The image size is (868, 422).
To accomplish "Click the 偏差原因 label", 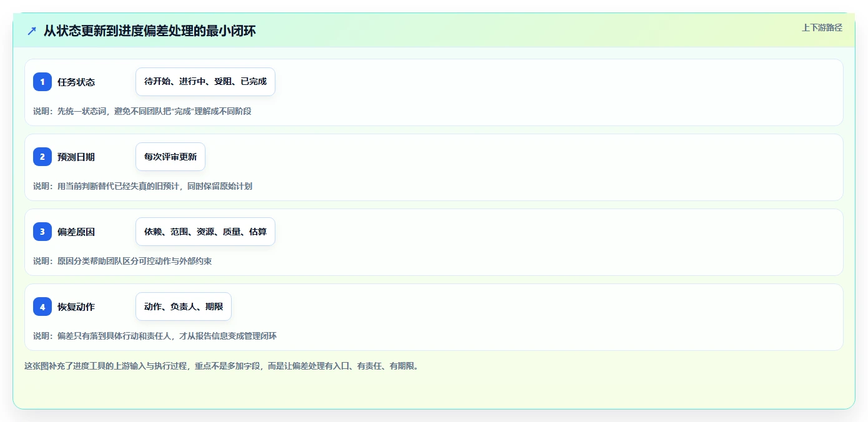I will (76, 232).
